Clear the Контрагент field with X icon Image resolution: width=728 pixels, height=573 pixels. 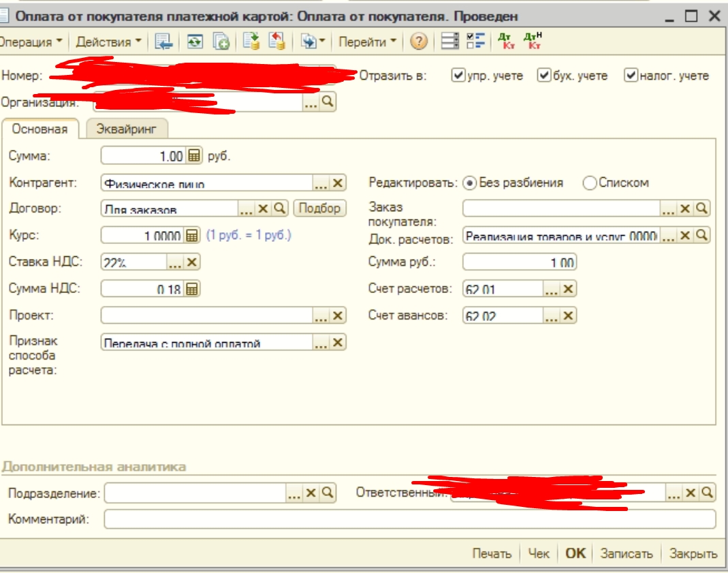click(338, 183)
